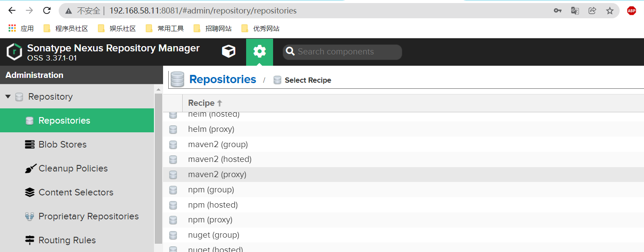This screenshot has height=252, width=644.
Task: Open Administration gear icon in header
Action: pos(259,51)
